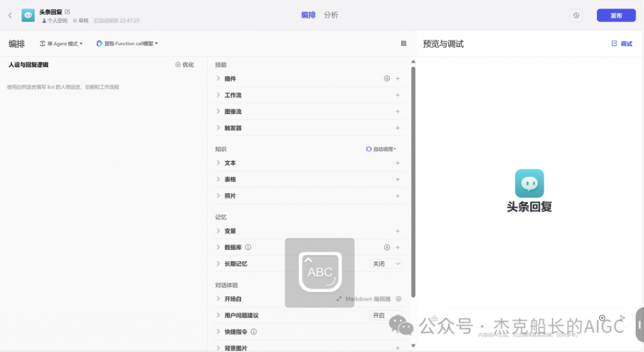Expand the 开场白 section
The height and width of the screenshot is (352, 644).
point(218,299)
